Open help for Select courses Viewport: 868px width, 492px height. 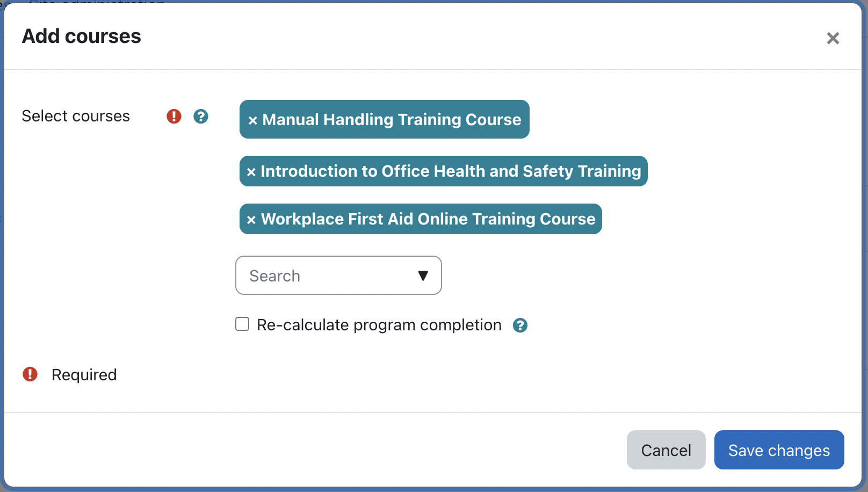(201, 116)
